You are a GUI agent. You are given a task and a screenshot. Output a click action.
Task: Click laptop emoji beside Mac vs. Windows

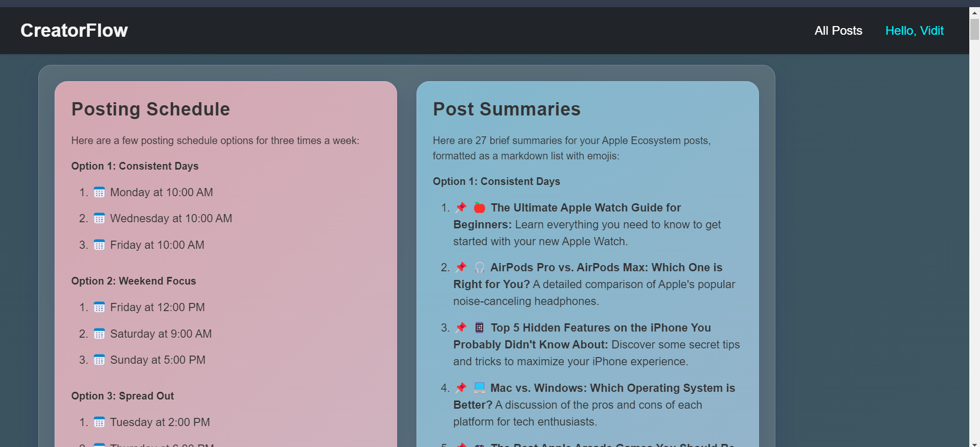point(479,388)
